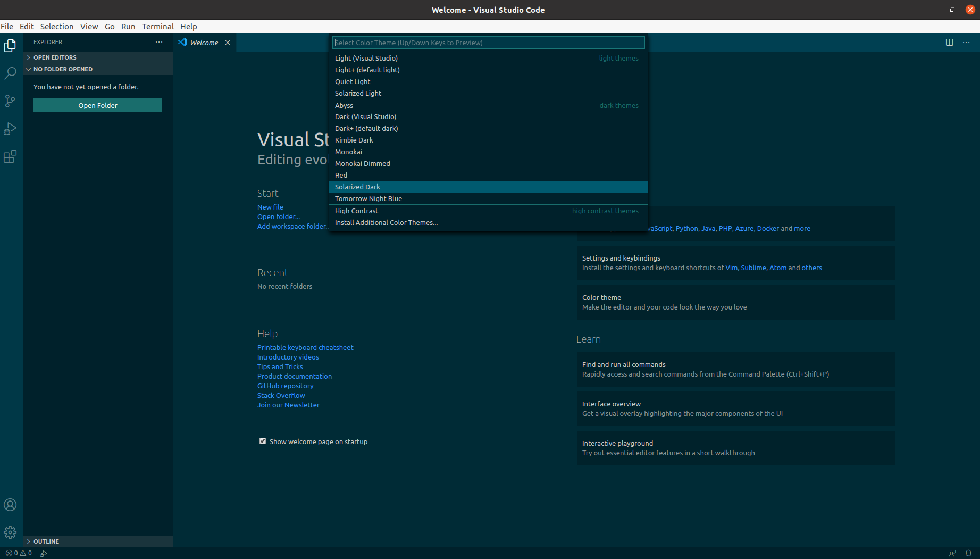Click Join our Newsletter link
Image resolution: width=980 pixels, height=559 pixels.
[x=288, y=405]
